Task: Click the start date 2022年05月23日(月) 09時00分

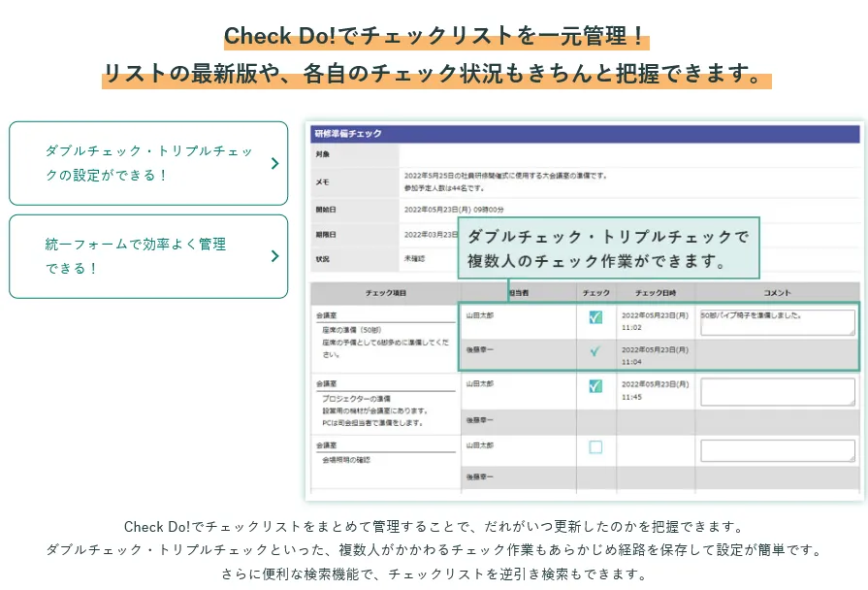Action: 454,210
